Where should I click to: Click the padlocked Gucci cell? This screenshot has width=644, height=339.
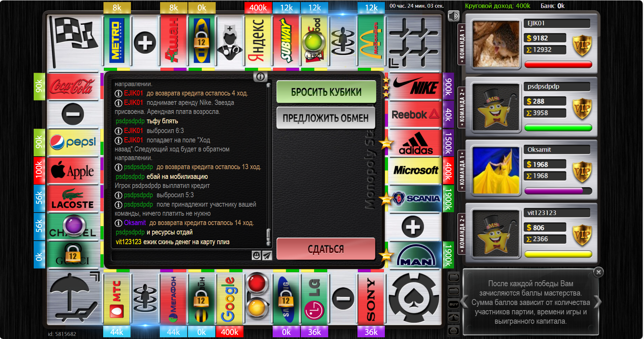pyautogui.click(x=73, y=255)
